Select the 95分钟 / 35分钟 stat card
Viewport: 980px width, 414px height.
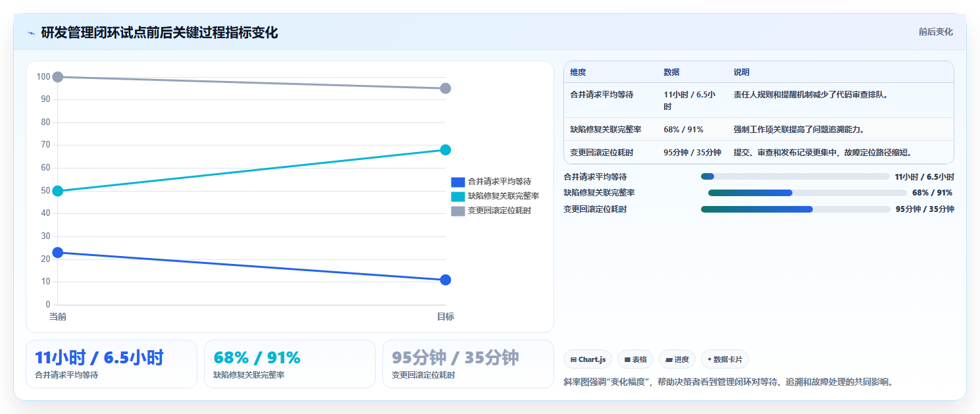click(468, 364)
